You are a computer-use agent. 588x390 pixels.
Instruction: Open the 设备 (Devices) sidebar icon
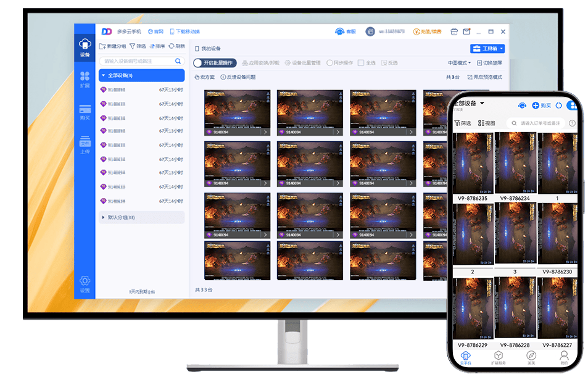coord(85,47)
